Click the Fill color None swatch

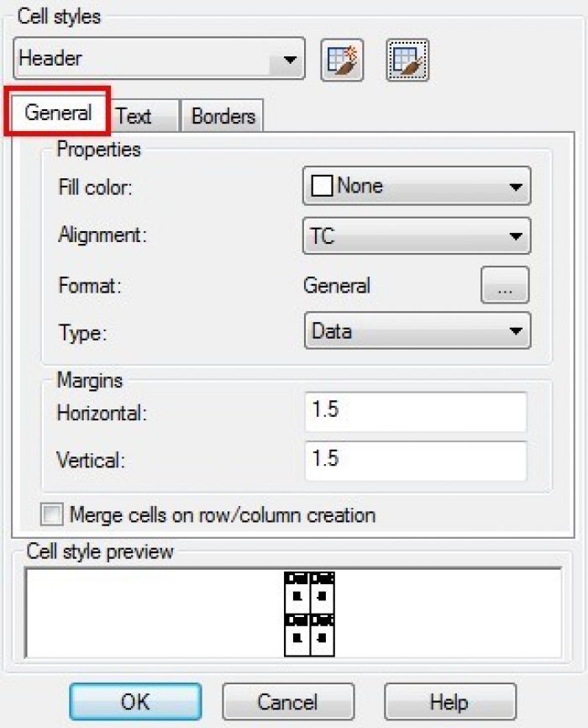[x=322, y=186]
